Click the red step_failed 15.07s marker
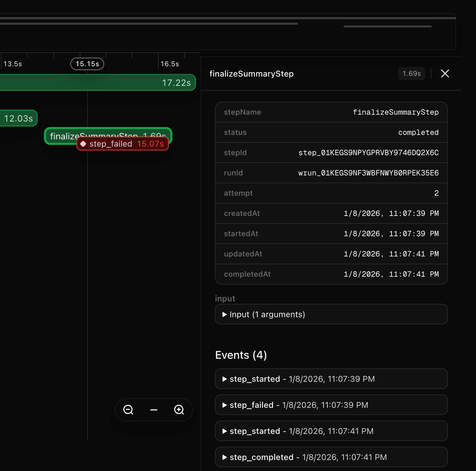476x471 pixels. pyautogui.click(x=123, y=144)
